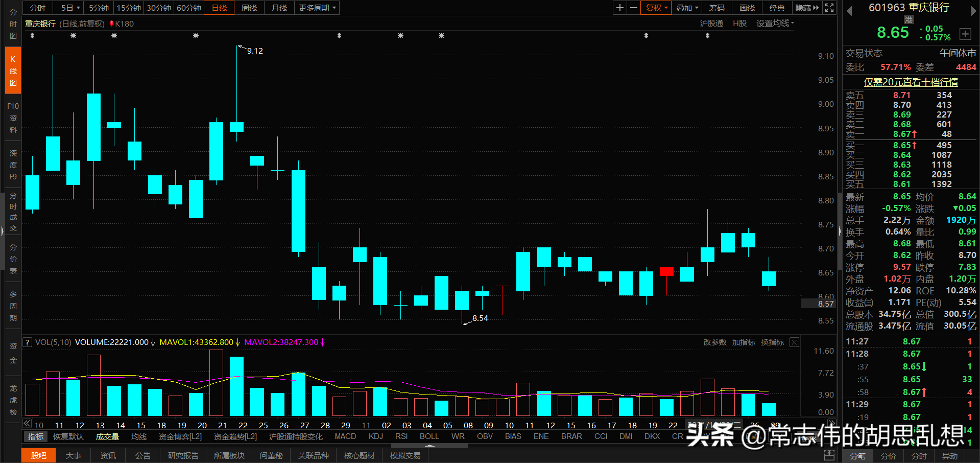
Task: Open 筹码 chip distribution view
Action: click(716, 8)
